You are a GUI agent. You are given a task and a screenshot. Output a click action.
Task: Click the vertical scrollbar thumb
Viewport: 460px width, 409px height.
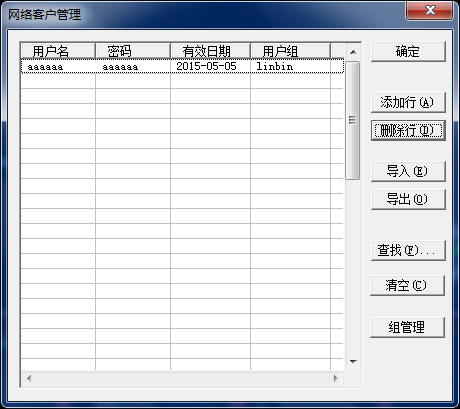(353, 120)
